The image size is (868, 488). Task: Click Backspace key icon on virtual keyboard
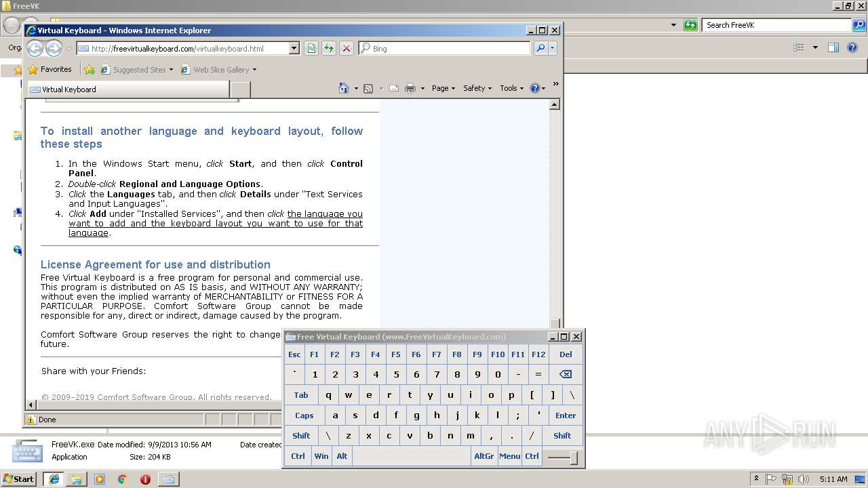(566, 374)
